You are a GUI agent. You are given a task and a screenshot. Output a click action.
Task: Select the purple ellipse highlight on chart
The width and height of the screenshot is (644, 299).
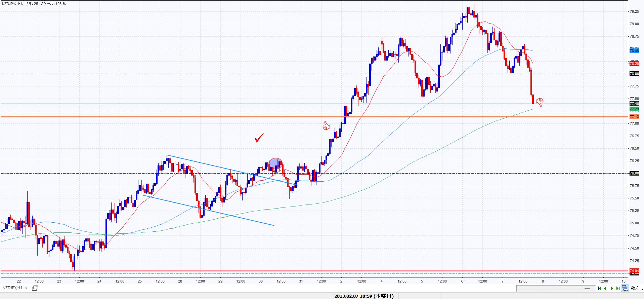(275, 163)
